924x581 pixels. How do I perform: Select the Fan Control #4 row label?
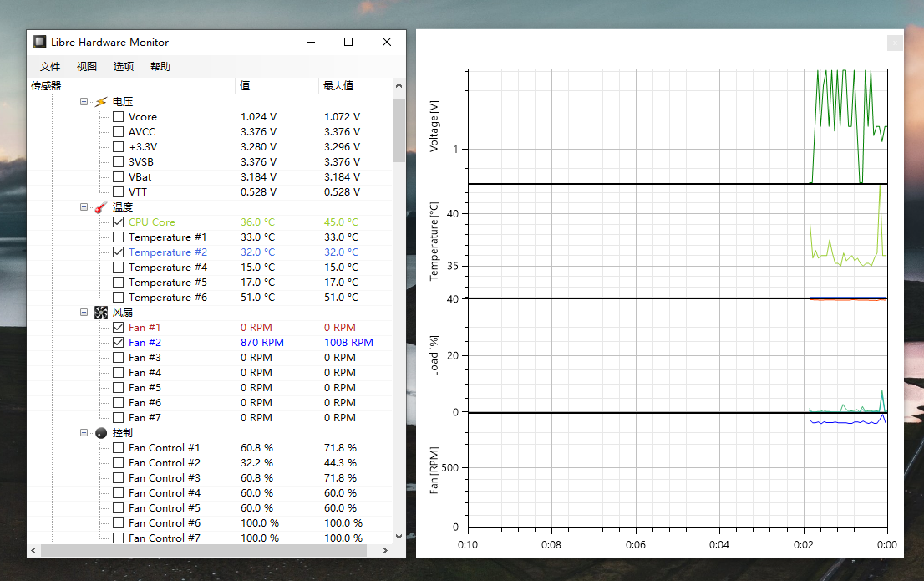pos(165,493)
